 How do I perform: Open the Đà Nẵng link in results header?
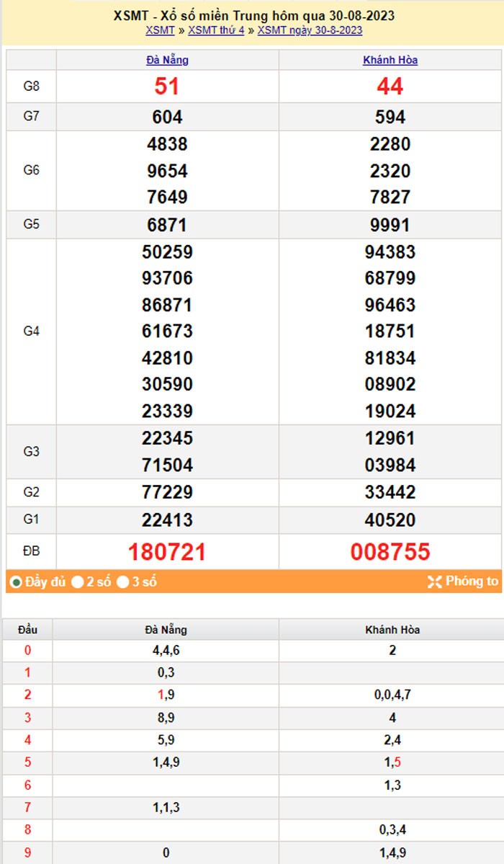point(167,61)
